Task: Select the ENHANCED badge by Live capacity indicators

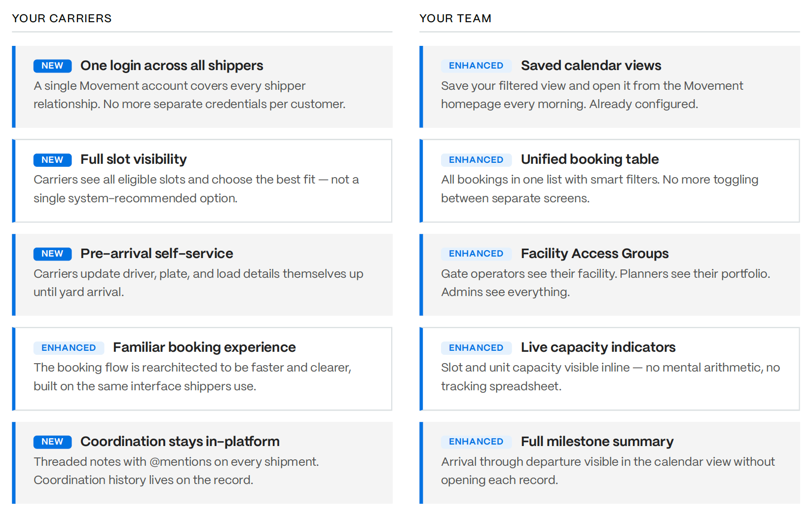Action: click(476, 348)
